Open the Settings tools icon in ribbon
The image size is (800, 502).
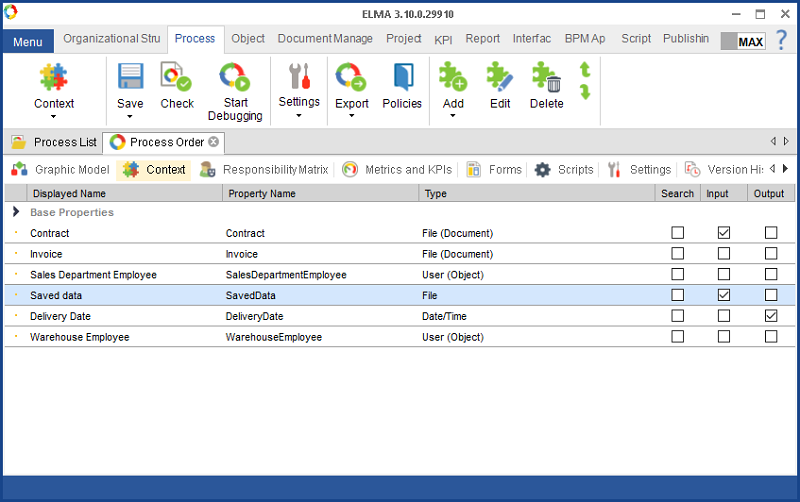click(x=299, y=76)
